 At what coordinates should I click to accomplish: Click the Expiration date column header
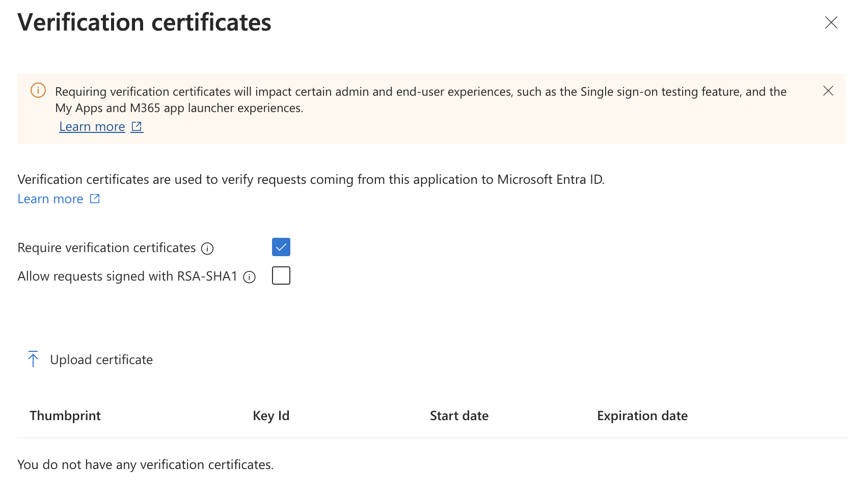(642, 416)
